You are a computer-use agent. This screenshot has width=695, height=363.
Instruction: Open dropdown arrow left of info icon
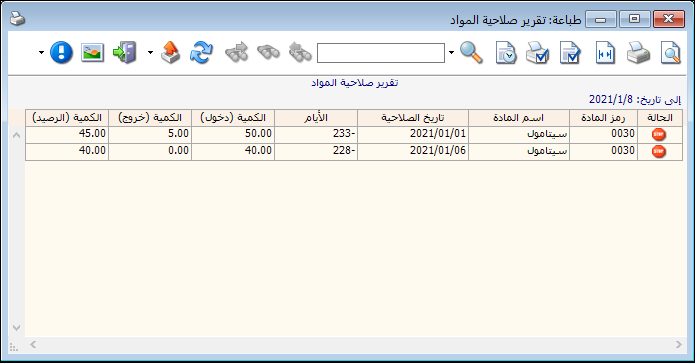[41, 53]
